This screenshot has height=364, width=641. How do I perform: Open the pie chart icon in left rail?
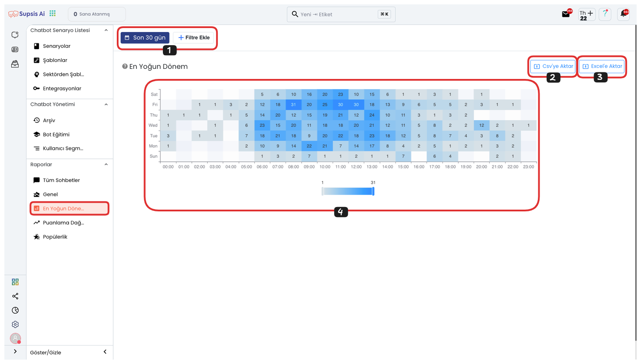coord(15,310)
